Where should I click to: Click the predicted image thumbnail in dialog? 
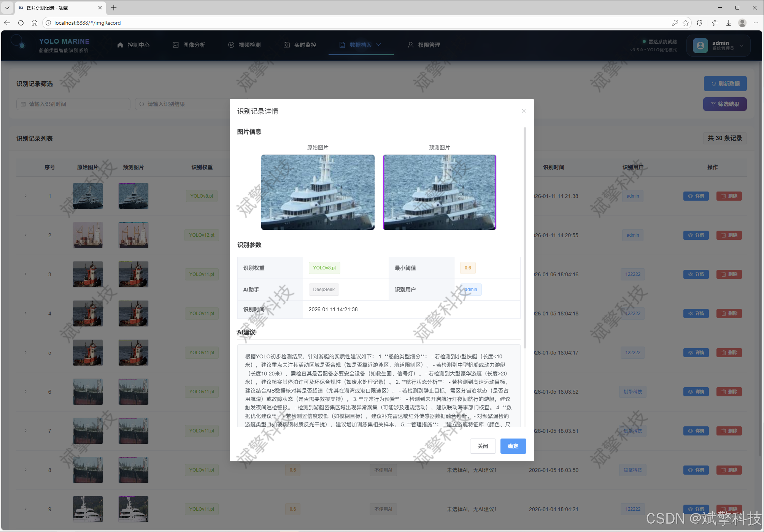click(439, 192)
